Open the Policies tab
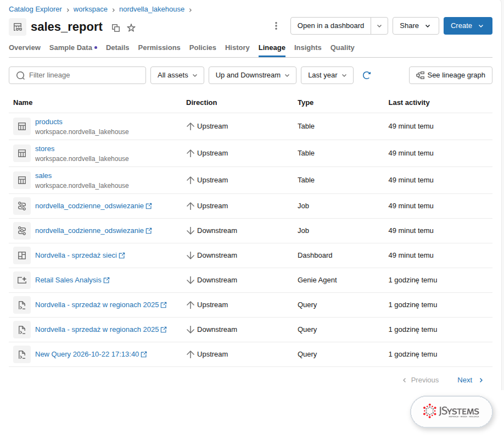This screenshot has height=439, width=504. pos(203,48)
